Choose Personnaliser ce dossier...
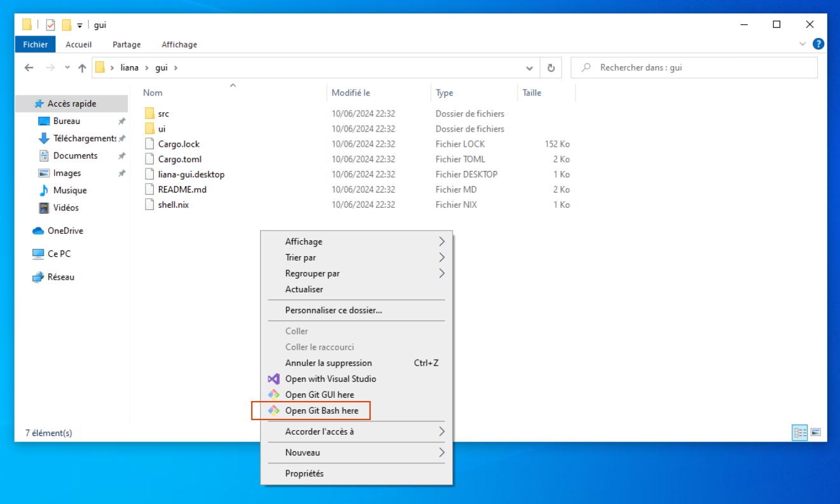 (357, 310)
